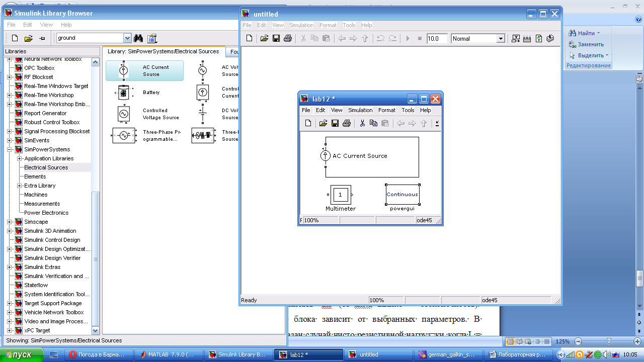Open the search term dropdown showing ground
This screenshot has height=362, width=644.
pyautogui.click(x=127, y=38)
